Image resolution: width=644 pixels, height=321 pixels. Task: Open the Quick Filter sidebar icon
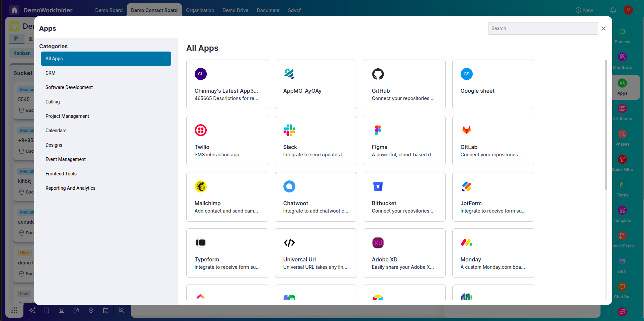pos(622,159)
